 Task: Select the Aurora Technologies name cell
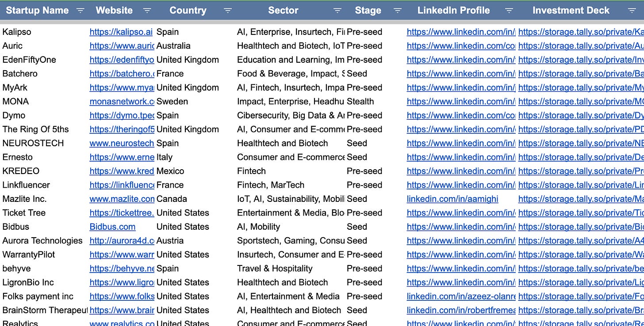(x=42, y=241)
